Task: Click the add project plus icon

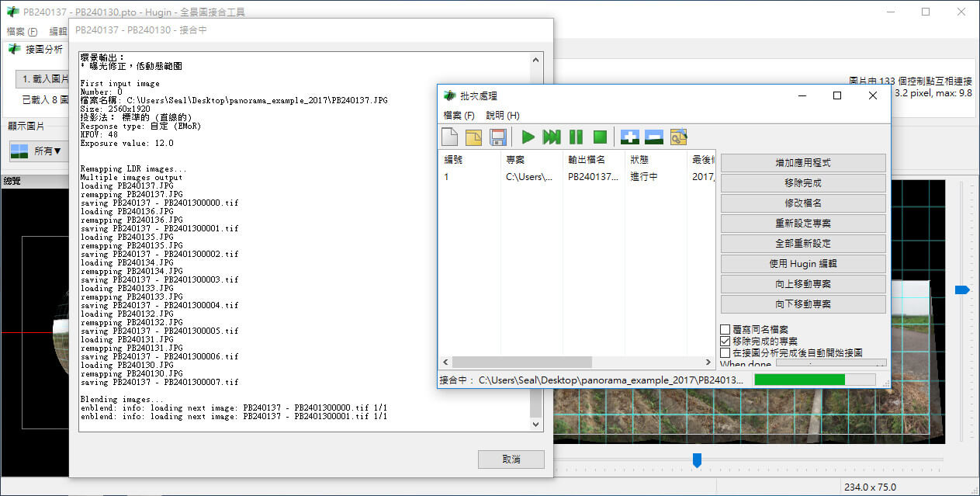Action: (x=630, y=137)
